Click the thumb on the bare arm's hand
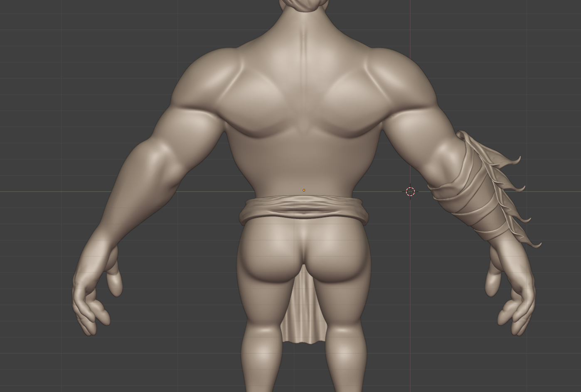Image resolution: width=581 pixels, height=392 pixels. pos(115,282)
